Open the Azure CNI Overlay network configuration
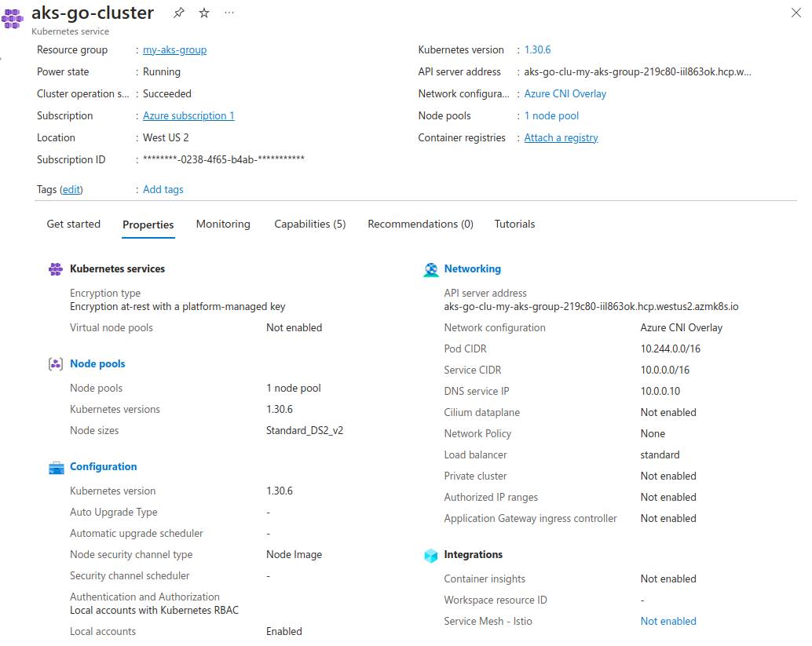812x646 pixels. (565, 93)
